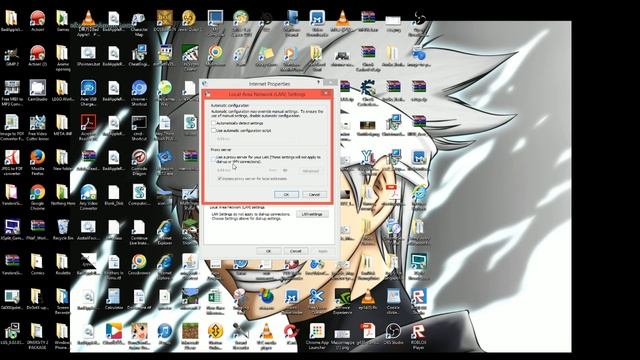Click the greyed-out Advanced proxy button
640x360 pixels.
pos(310,171)
